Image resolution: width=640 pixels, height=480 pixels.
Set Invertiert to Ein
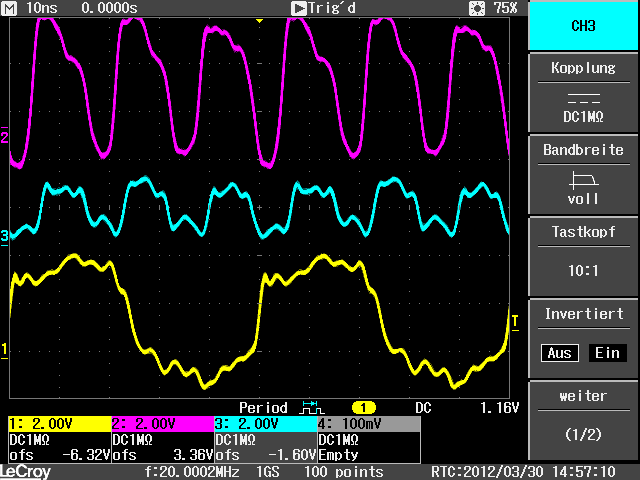click(607, 353)
